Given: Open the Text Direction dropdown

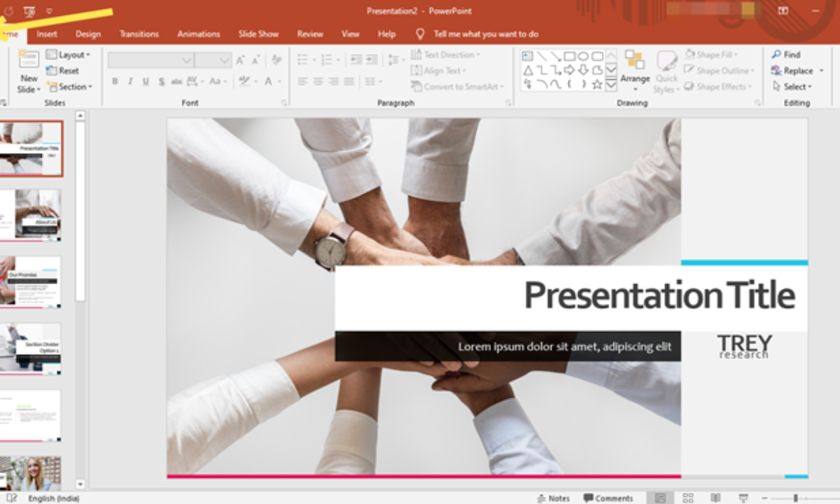Looking at the screenshot, I should pyautogui.click(x=446, y=55).
